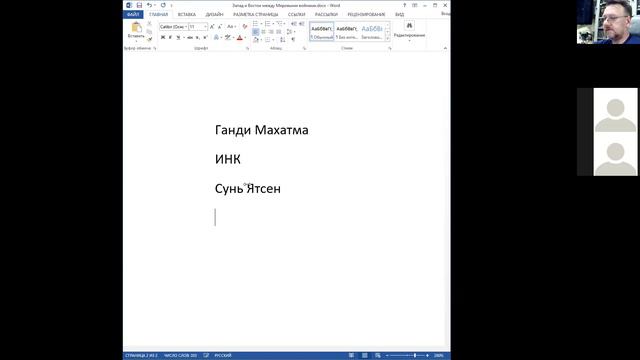Switch to the РАССЫЛКИ tab
This screenshot has width=640, height=360.
click(x=326, y=14)
